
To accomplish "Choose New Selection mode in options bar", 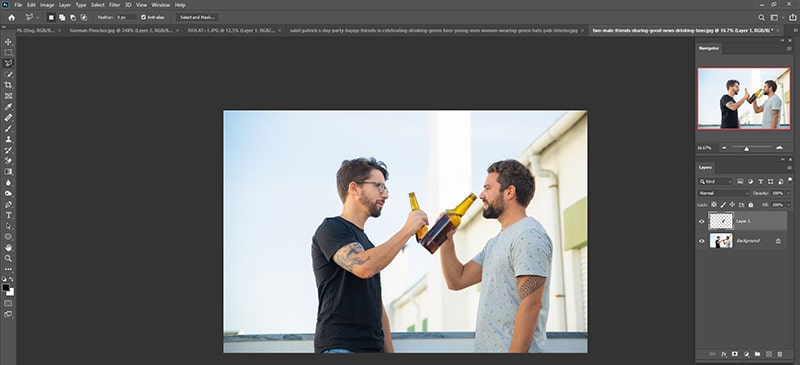I will pos(51,17).
